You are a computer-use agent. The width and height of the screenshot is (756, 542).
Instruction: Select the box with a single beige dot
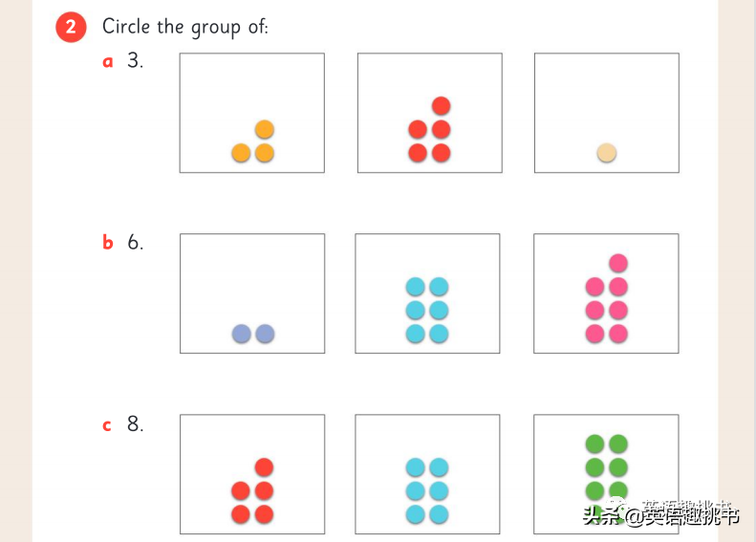tap(607, 113)
